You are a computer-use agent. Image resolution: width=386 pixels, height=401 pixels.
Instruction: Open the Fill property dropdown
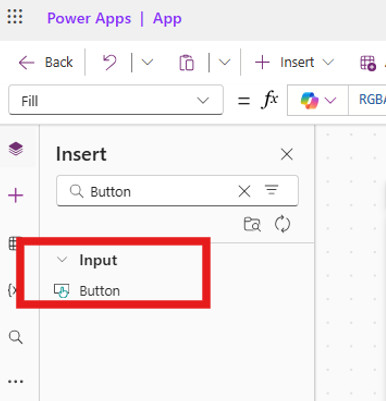coord(116,100)
